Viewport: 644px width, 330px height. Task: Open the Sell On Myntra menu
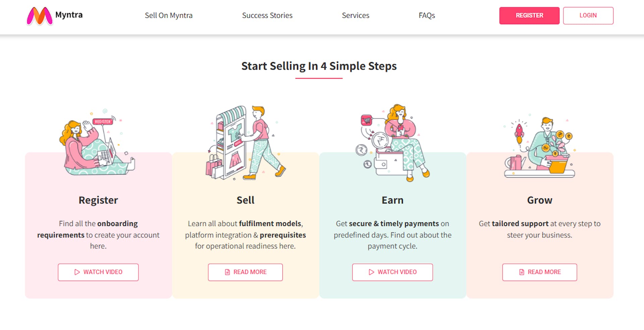pyautogui.click(x=168, y=15)
